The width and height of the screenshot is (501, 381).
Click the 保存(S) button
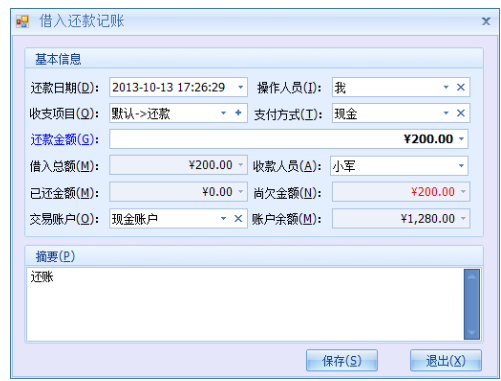342,360
